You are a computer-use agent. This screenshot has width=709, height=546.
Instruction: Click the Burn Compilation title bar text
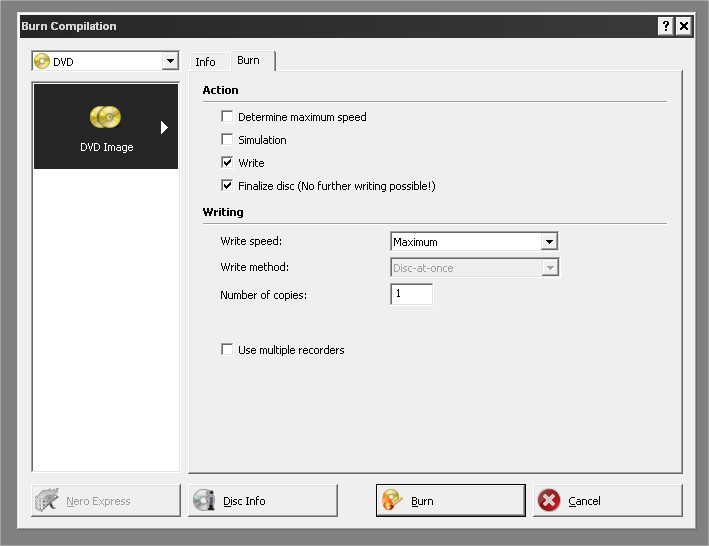click(69, 26)
